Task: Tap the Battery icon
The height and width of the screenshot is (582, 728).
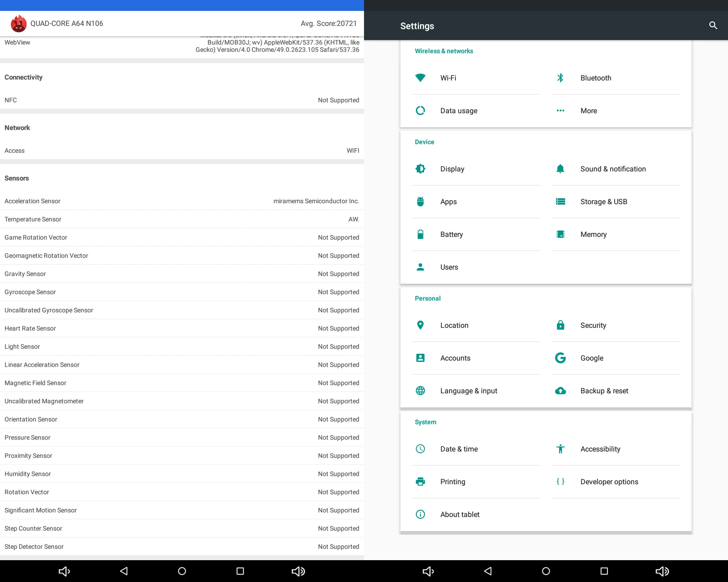Action: click(420, 234)
